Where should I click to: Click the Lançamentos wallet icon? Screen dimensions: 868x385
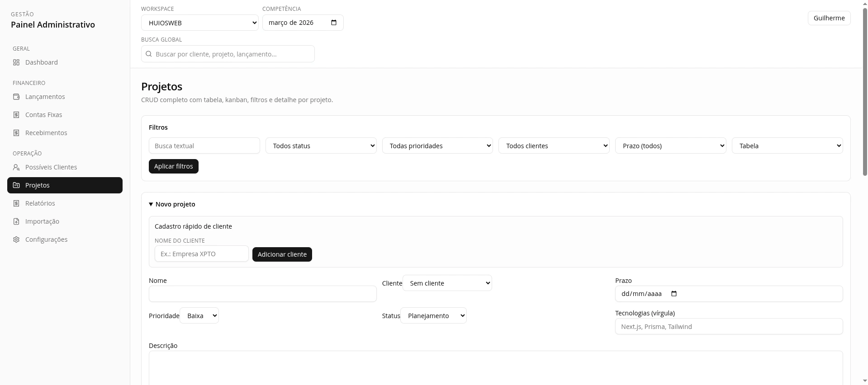(16, 97)
